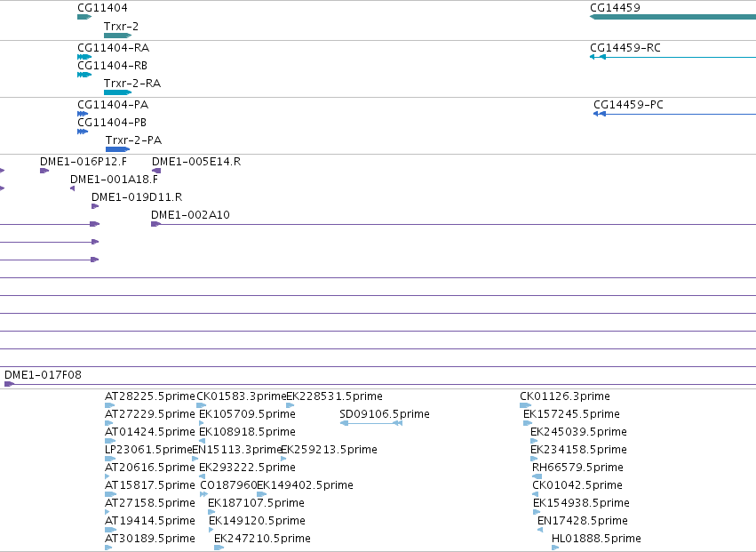Click EST EK228531.5prime
Image resolution: width=756 pixels, height=552 pixels.
[335, 396]
